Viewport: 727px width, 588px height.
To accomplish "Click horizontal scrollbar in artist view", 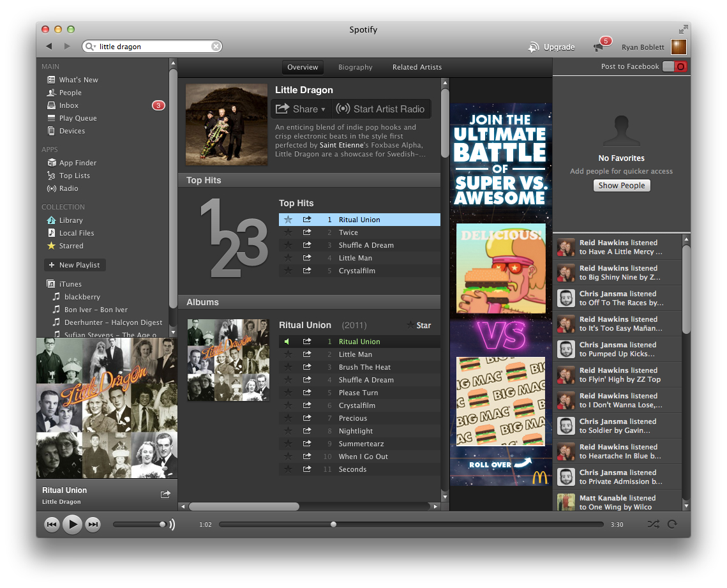I will pos(244,506).
